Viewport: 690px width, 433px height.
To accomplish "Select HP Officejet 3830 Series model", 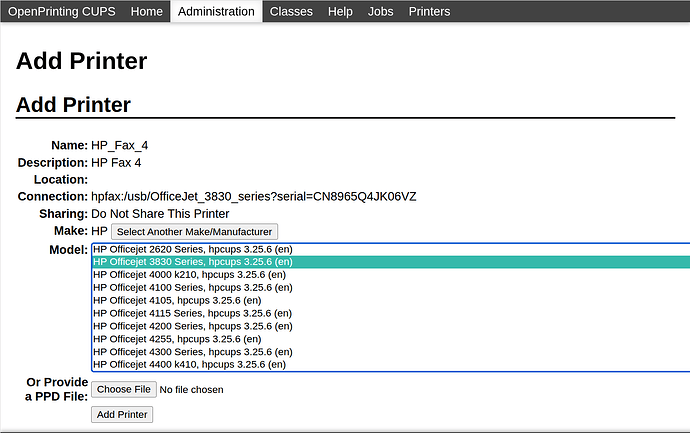I will [192, 262].
